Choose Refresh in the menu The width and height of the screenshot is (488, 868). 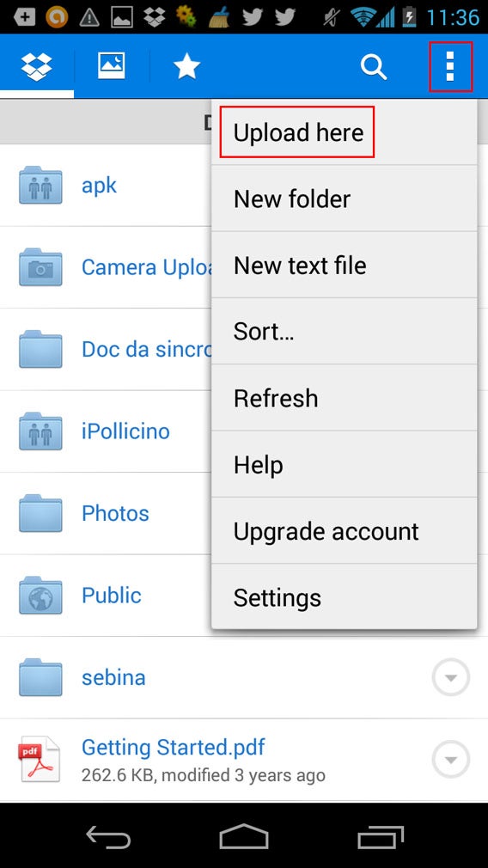(345, 398)
